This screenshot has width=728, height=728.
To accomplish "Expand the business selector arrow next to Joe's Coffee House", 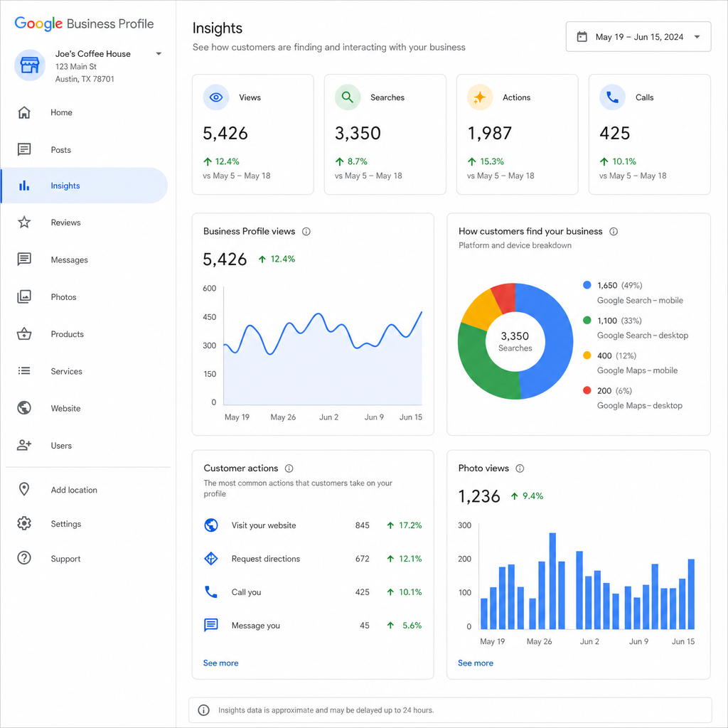I will (x=159, y=54).
